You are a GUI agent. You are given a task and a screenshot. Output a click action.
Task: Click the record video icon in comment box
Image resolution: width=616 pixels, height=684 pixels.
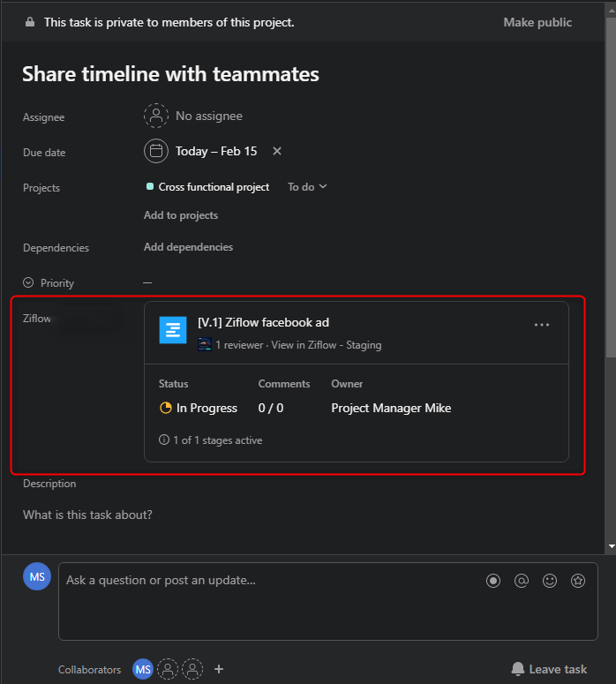pos(493,581)
